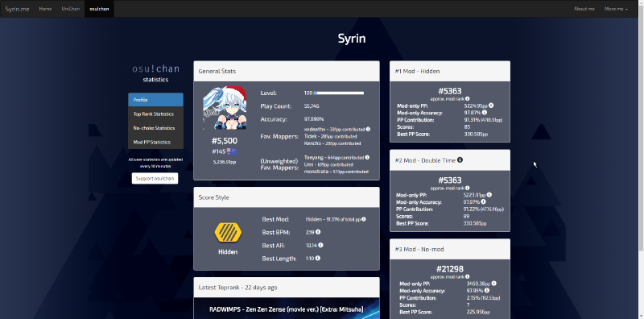This screenshot has width=644, height=319.
Task: Click info icon beside 97.87% in Hidden card
Action: 485,112
